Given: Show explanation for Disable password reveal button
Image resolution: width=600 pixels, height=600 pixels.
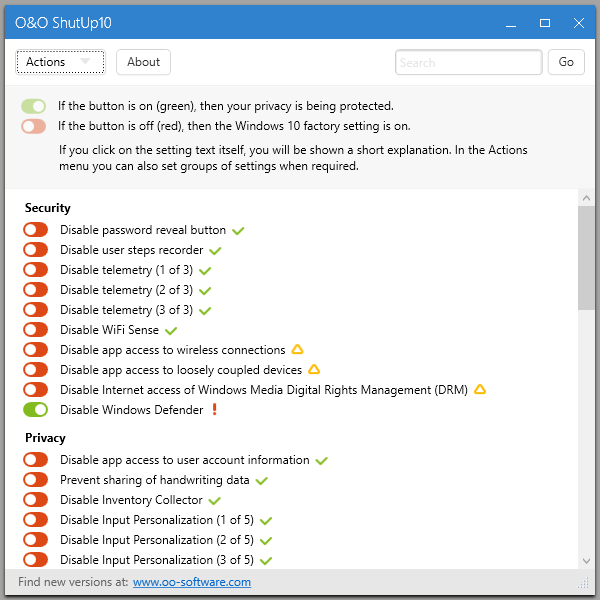Looking at the screenshot, I should click(x=143, y=230).
